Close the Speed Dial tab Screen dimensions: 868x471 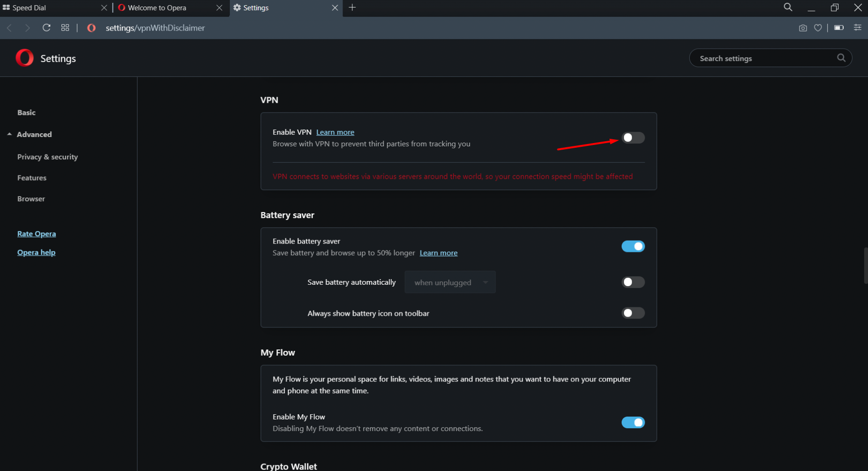(x=104, y=8)
